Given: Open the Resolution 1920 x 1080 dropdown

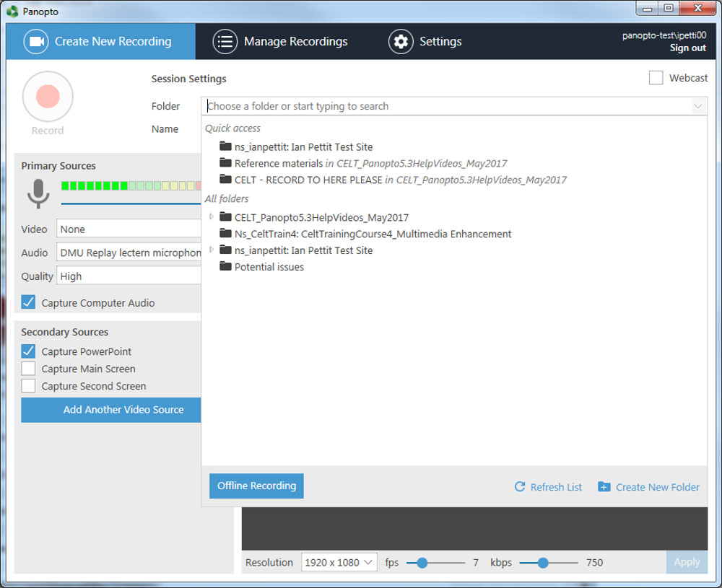Looking at the screenshot, I should [x=339, y=562].
